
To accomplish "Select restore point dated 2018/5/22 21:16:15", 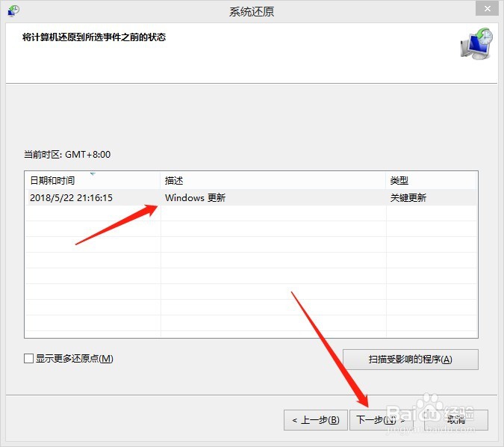I will [x=251, y=197].
